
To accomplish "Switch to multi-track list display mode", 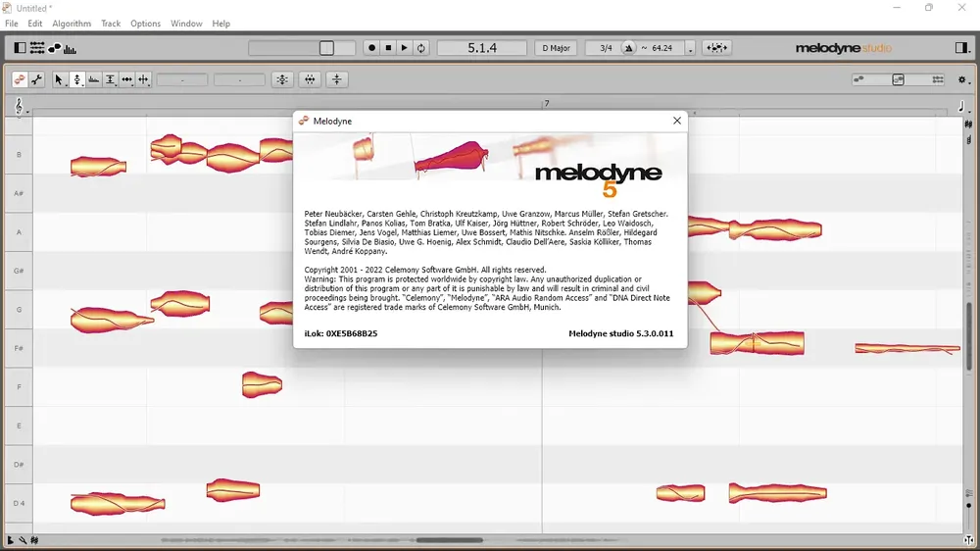I will click(938, 79).
